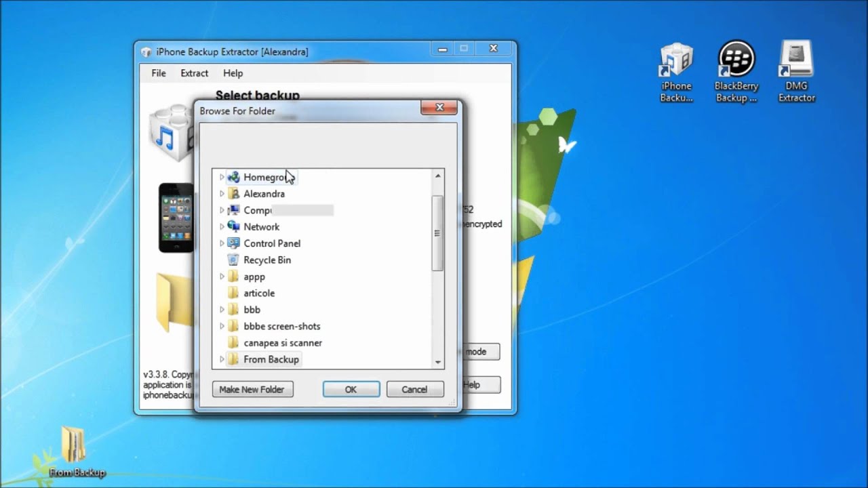Click the Help button in Backup Extractor window
Viewport: 868px width, 488px height.
coord(480,385)
